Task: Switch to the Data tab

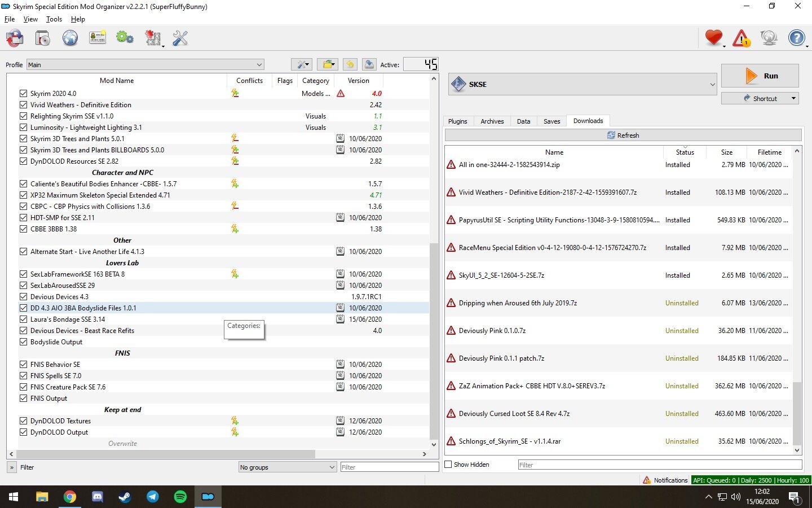Action: tap(523, 121)
